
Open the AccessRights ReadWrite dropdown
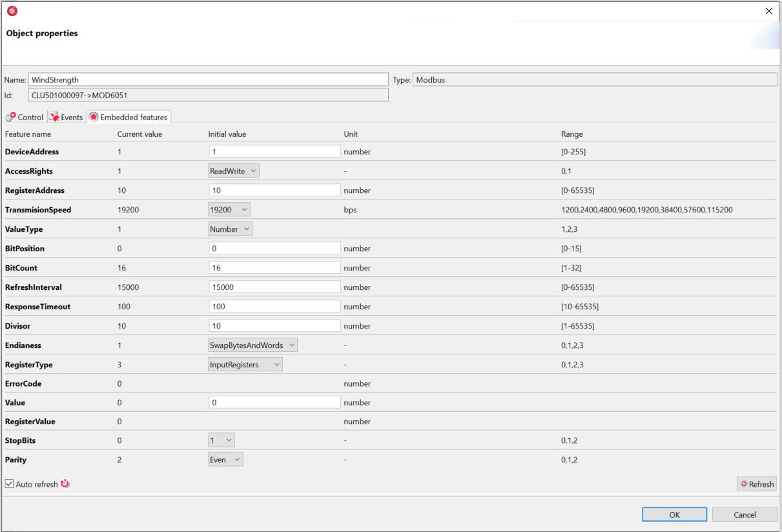(x=234, y=171)
